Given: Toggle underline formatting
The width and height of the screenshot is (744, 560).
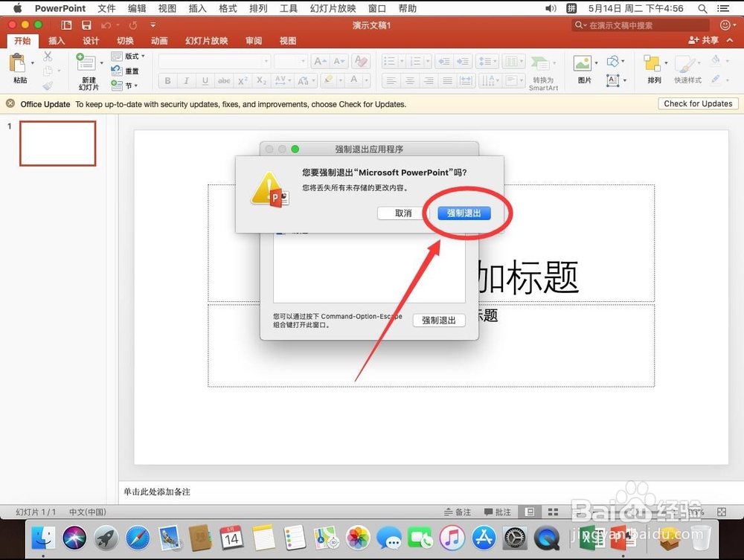Looking at the screenshot, I should click(205, 81).
